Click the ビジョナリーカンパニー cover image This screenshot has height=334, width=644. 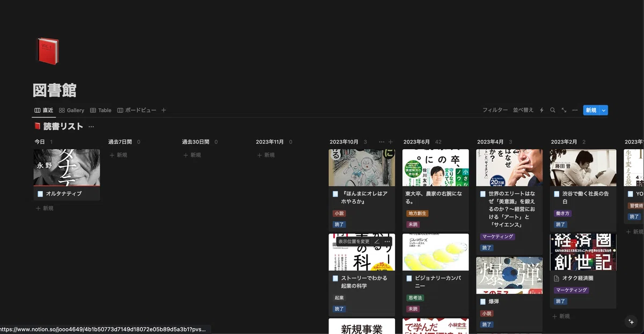[435, 252]
